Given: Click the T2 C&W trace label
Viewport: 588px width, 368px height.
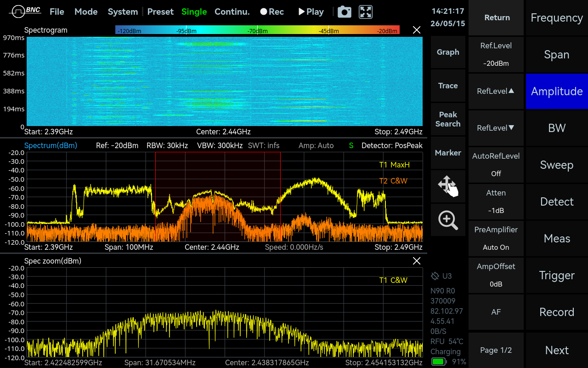Looking at the screenshot, I should 393,181.
